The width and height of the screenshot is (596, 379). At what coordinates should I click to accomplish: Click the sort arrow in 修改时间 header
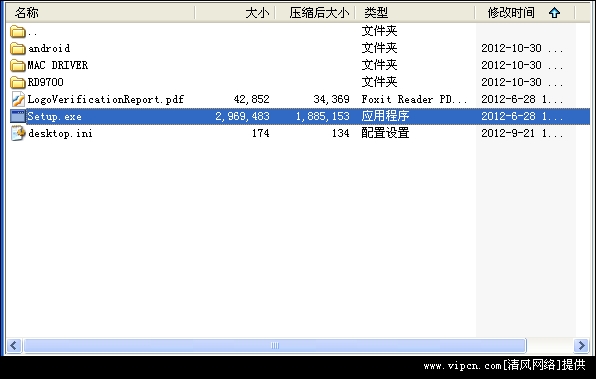click(555, 13)
